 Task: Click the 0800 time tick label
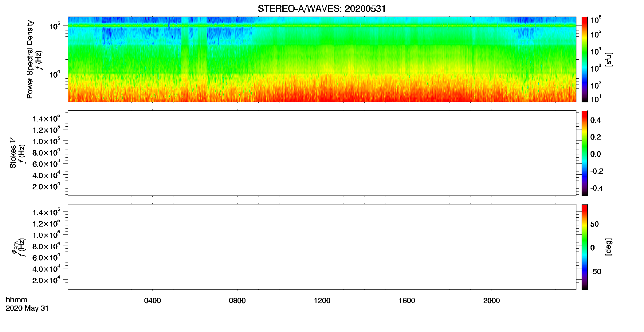coord(237,301)
